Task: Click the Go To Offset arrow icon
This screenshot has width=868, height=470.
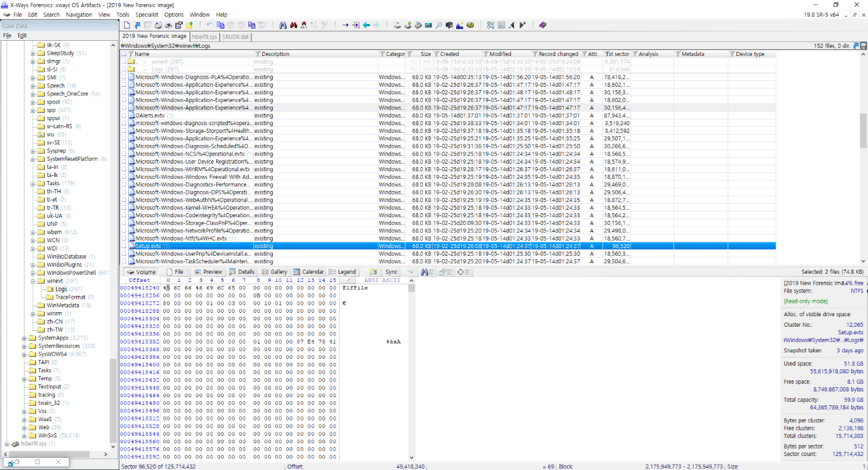Action: [x=345, y=25]
